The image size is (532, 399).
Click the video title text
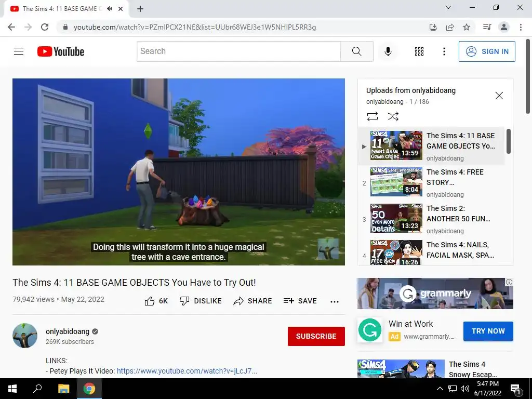[x=134, y=282]
